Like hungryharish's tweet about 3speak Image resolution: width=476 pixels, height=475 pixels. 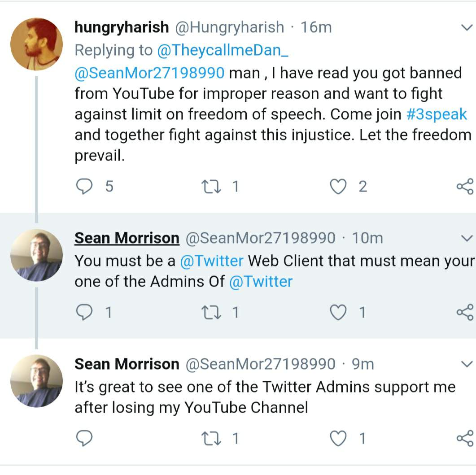pos(338,186)
